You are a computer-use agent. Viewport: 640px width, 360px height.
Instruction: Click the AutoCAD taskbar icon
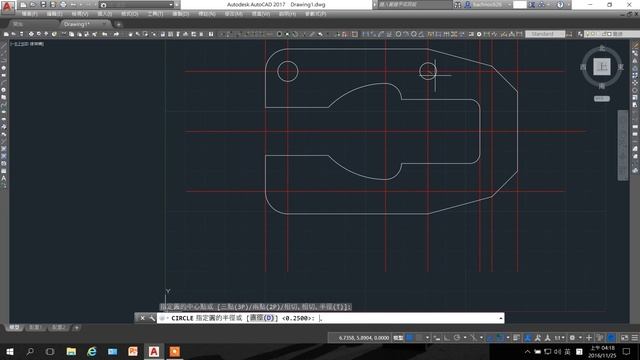tap(154, 351)
